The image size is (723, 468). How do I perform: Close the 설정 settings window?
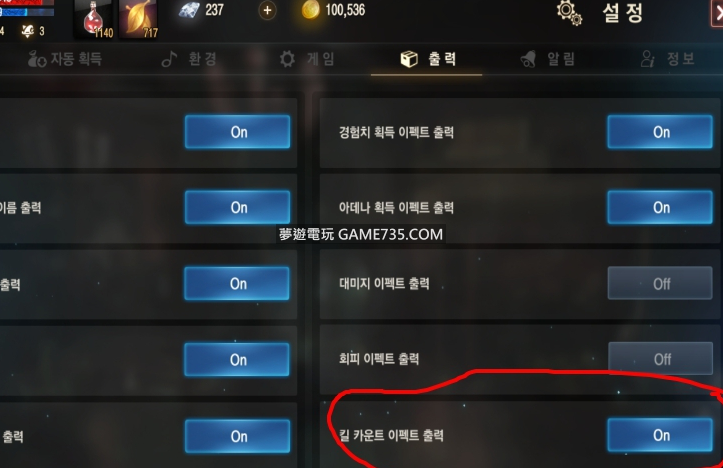[717, 13]
